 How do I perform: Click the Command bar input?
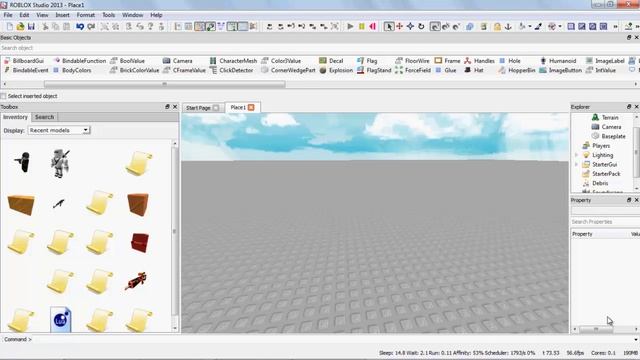pyautogui.click(x=333, y=340)
